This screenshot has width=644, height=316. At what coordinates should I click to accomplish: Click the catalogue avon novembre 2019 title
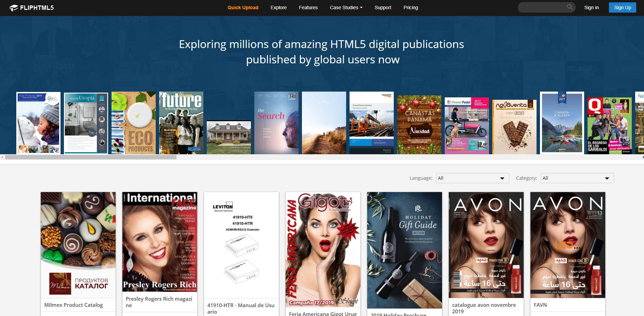pyautogui.click(x=484, y=308)
